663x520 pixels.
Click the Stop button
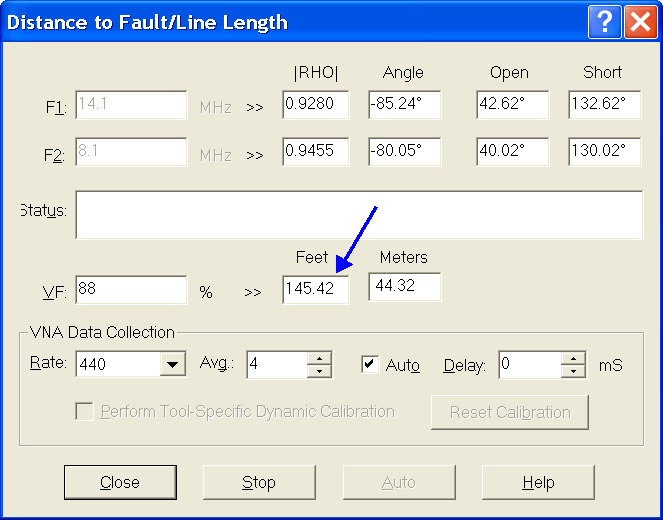click(x=259, y=482)
